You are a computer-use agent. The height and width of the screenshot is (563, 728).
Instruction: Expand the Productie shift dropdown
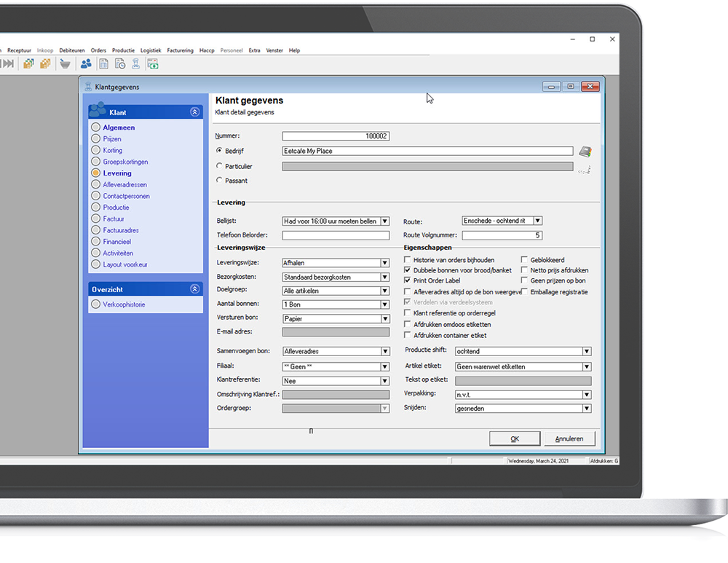587,351
